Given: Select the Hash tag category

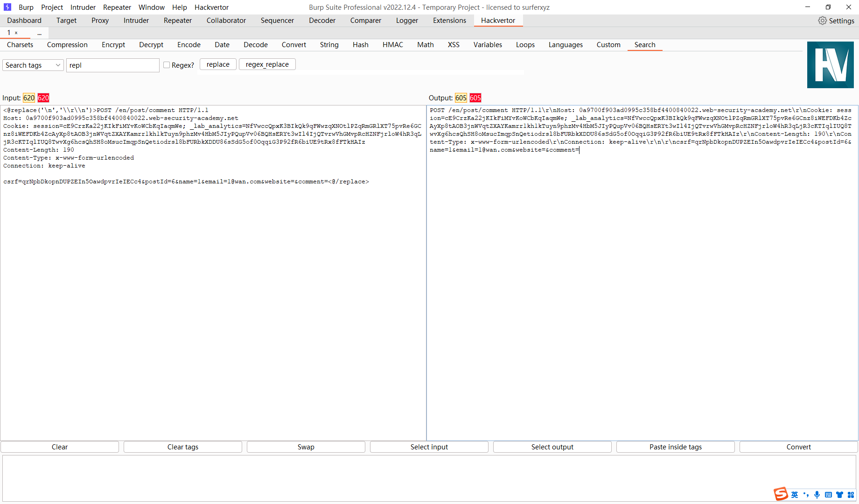Looking at the screenshot, I should (x=361, y=45).
